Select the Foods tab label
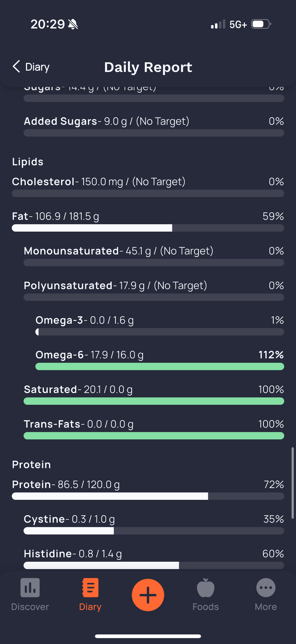Viewport: 296px width, 644px height. (206, 607)
